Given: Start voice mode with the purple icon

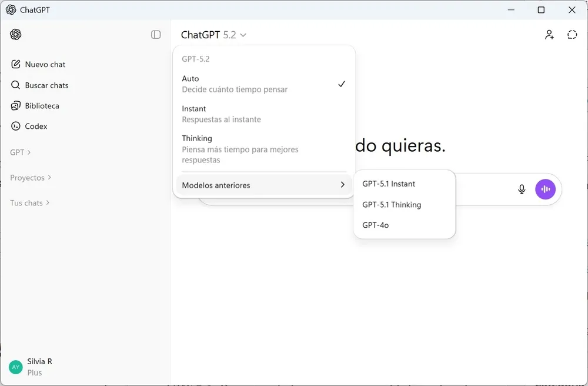Looking at the screenshot, I should [545, 189].
